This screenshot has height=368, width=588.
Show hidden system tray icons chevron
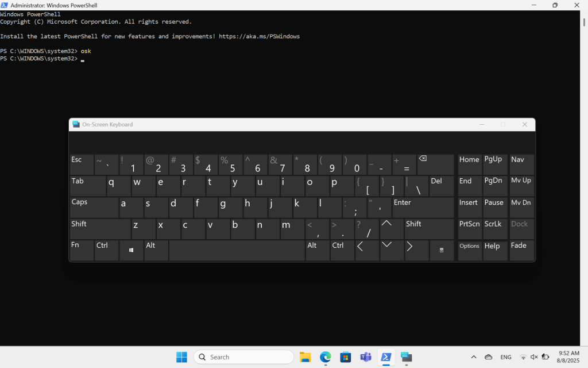click(x=473, y=357)
